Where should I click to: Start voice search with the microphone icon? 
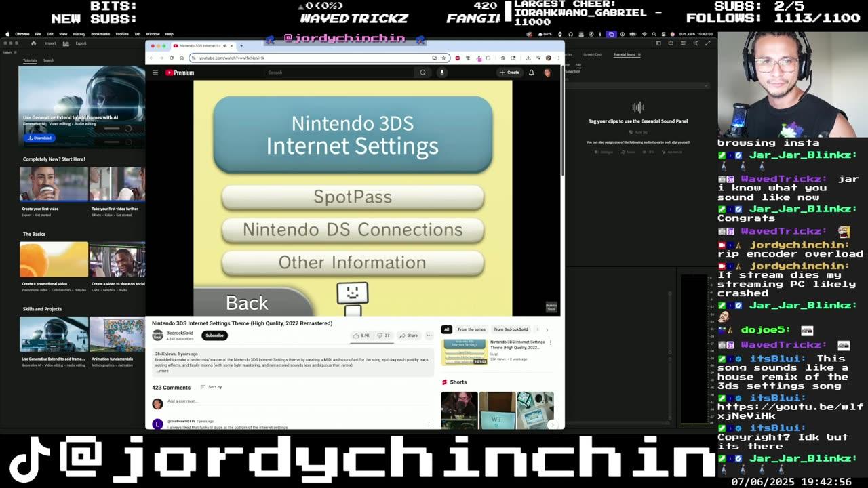[x=441, y=73]
